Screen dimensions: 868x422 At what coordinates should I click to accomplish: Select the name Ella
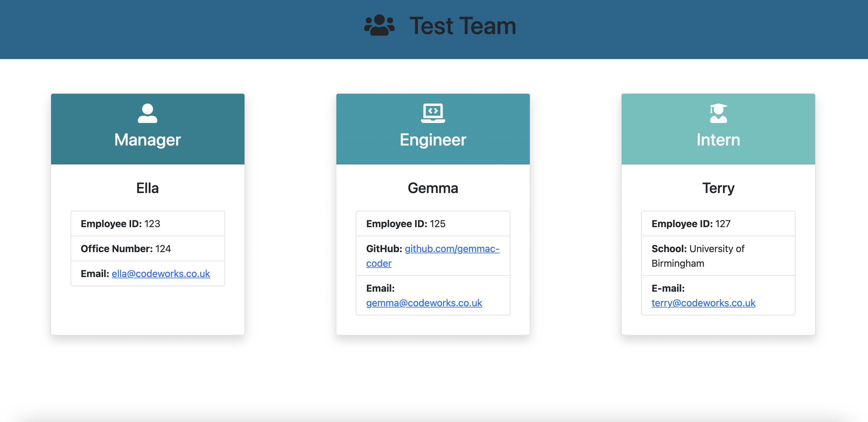(147, 188)
